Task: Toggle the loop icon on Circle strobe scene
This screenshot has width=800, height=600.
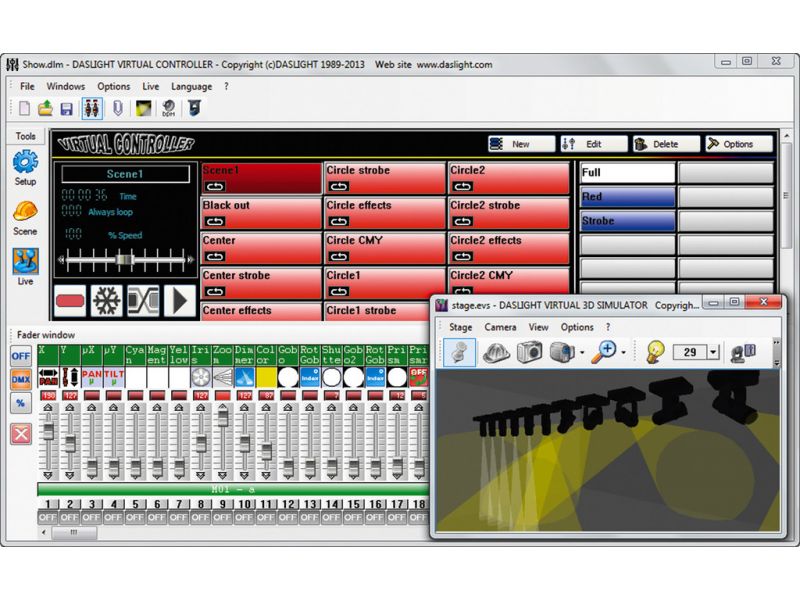Action: click(x=339, y=186)
